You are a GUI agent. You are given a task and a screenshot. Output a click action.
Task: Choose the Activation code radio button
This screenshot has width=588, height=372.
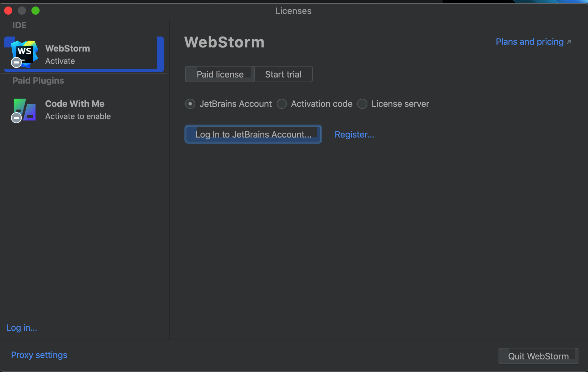pyautogui.click(x=282, y=104)
